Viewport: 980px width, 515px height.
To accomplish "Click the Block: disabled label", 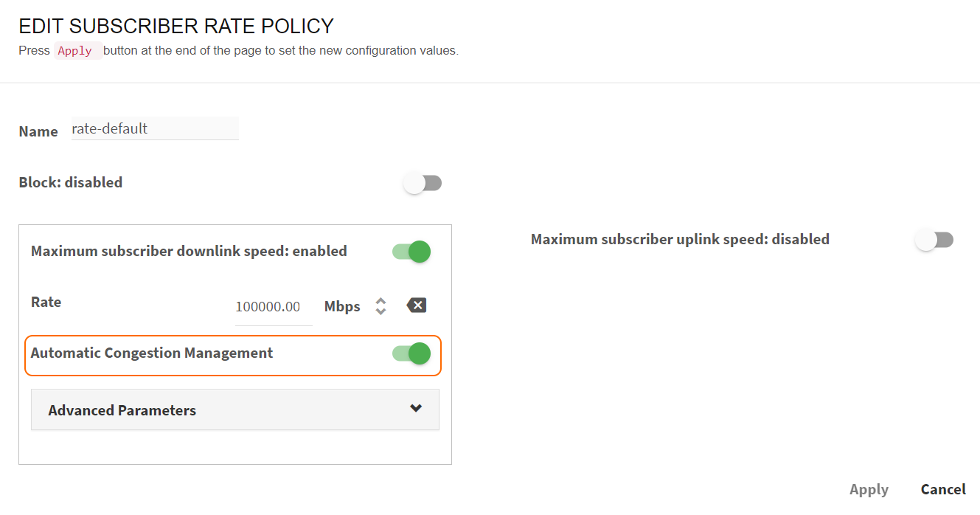I will tap(71, 182).
